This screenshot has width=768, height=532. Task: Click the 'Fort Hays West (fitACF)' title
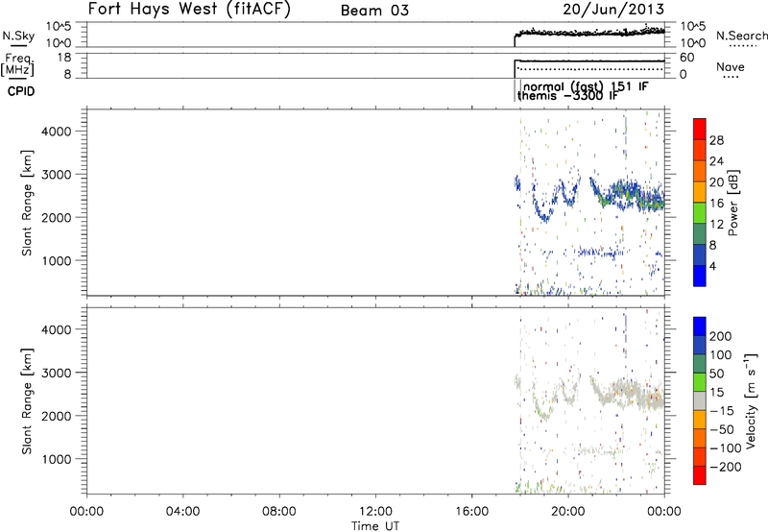click(x=189, y=9)
